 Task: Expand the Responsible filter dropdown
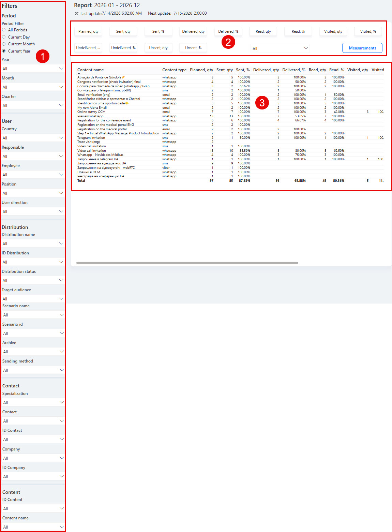click(33, 156)
